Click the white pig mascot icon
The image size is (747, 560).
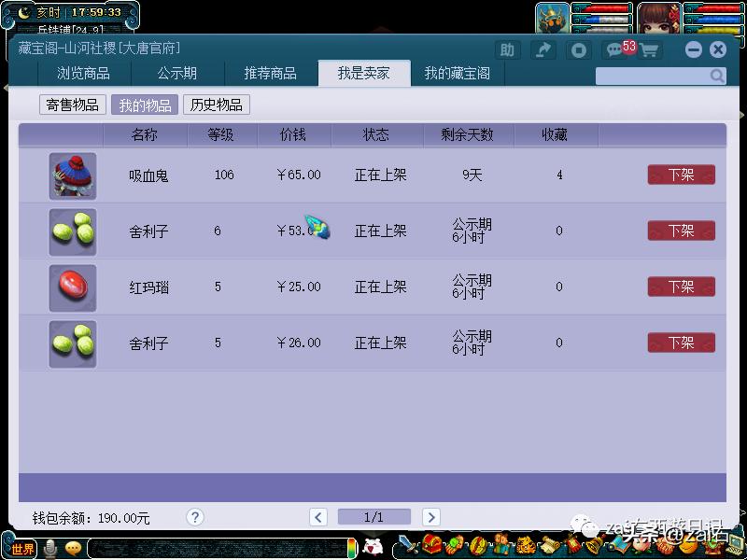point(372,546)
